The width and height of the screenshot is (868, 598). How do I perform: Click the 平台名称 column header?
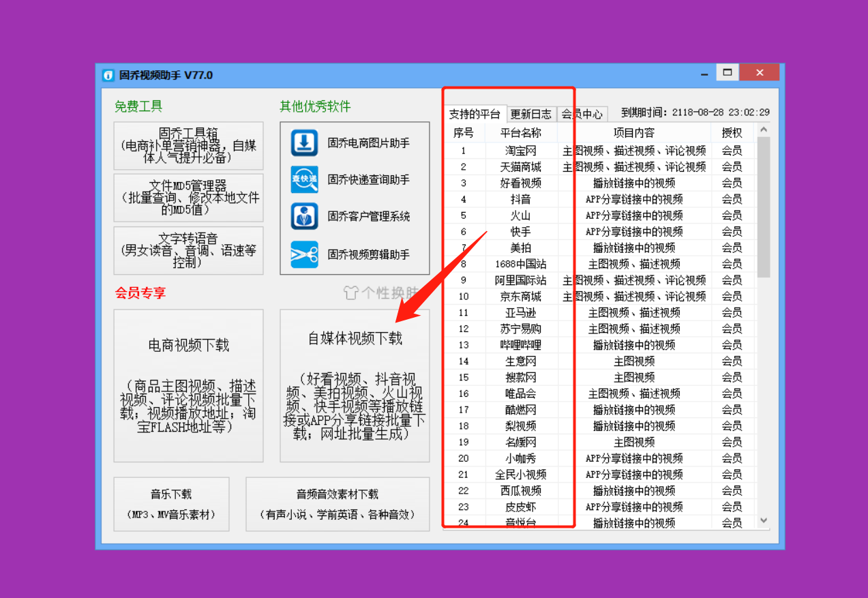(x=521, y=133)
